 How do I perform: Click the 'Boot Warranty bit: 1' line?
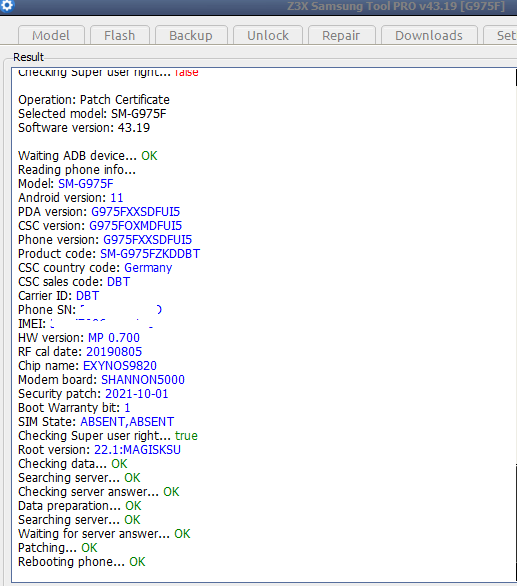[x=74, y=408]
